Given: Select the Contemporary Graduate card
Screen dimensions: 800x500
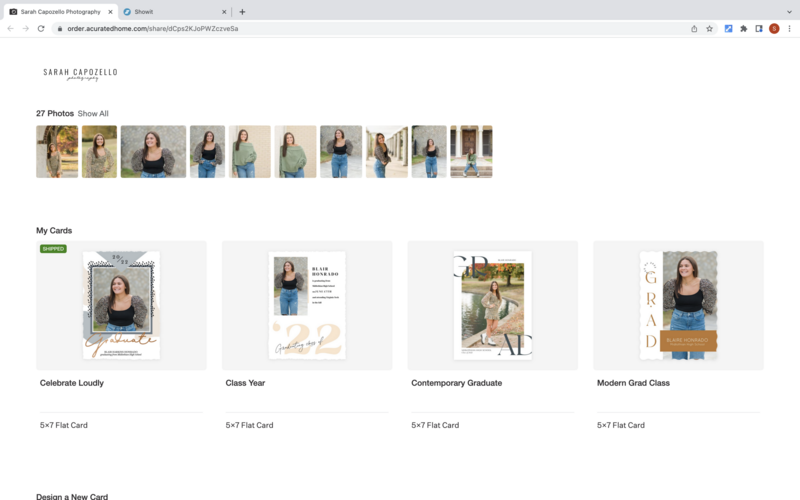Looking at the screenshot, I should pos(493,305).
